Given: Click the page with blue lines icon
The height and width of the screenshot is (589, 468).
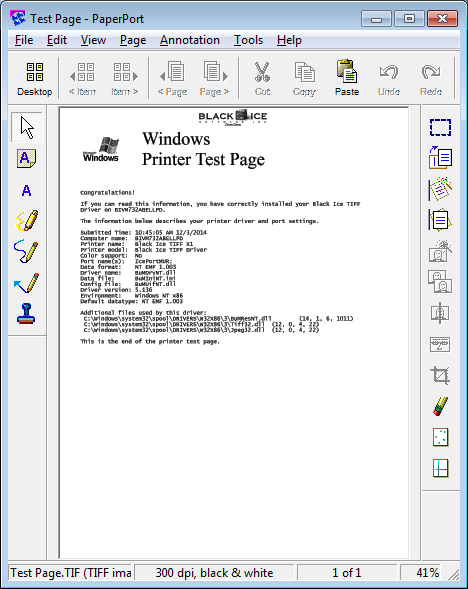Looking at the screenshot, I should coord(440,219).
